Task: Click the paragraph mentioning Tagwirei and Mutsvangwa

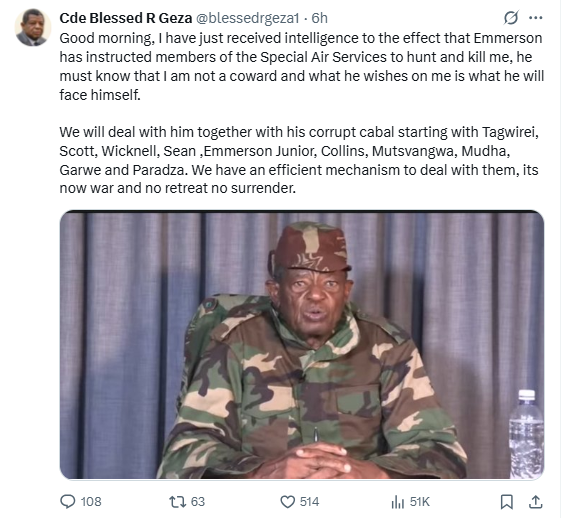Action: point(299,160)
